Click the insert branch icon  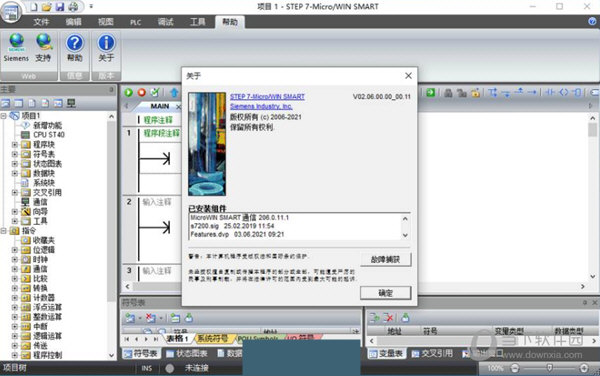(x=493, y=93)
